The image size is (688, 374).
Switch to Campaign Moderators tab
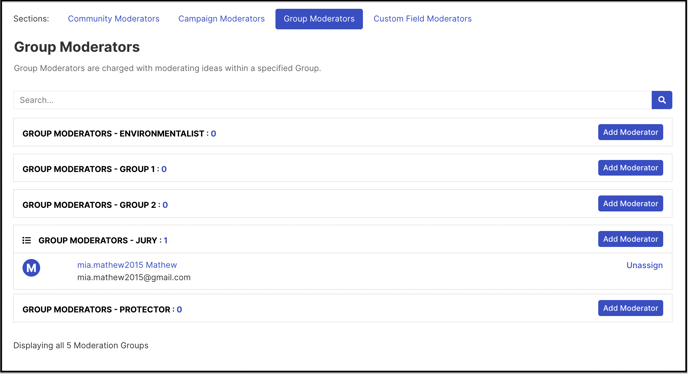click(221, 19)
